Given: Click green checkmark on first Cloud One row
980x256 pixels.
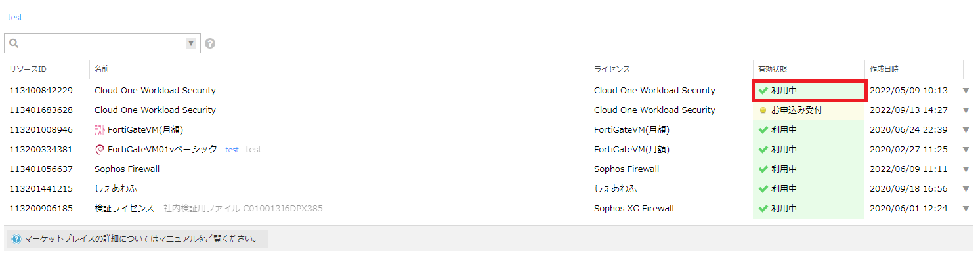Looking at the screenshot, I should (x=763, y=91).
